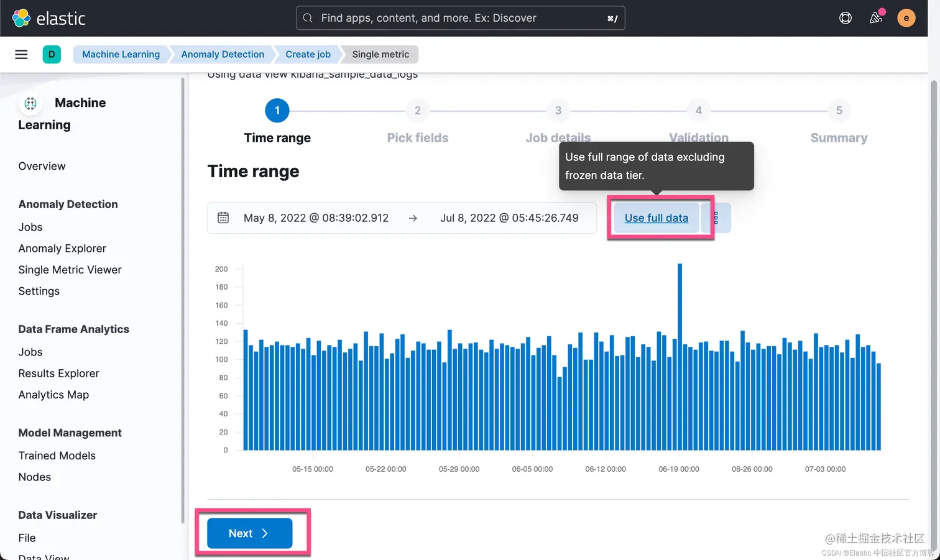Screen dimensions: 940x560
Task: Click the sidebar scrollbar
Action: [x=183, y=301]
